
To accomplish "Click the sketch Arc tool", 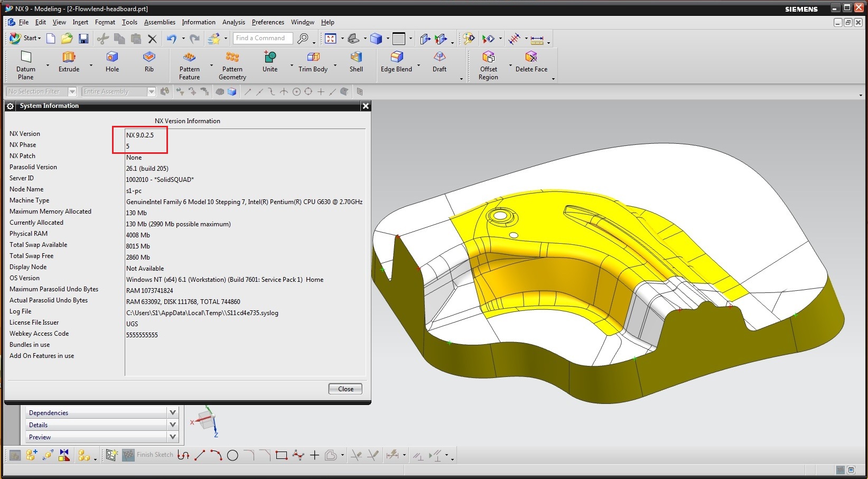I will point(216,455).
